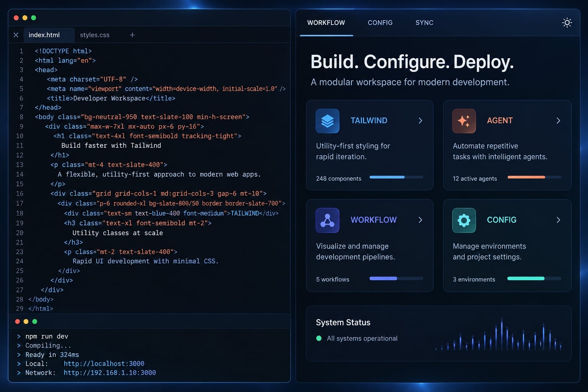Switch to the CONFIG tab
Viewport: 588px width, 392px height.
pos(380,23)
